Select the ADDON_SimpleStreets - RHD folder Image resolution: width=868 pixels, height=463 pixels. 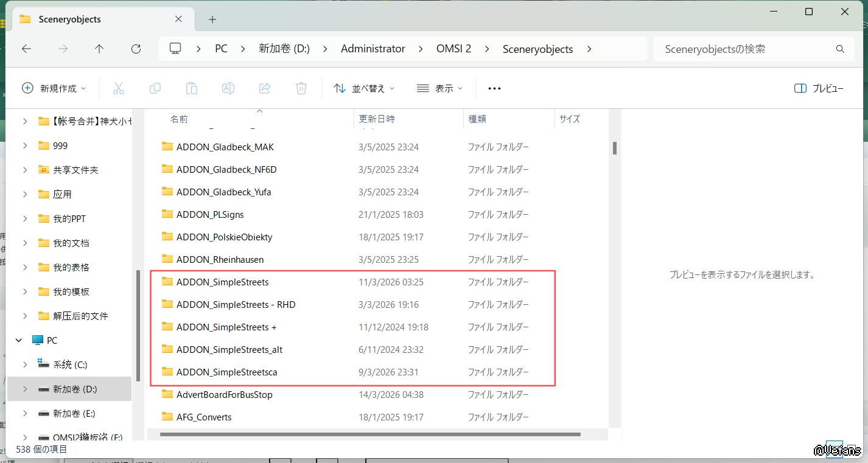236,305
